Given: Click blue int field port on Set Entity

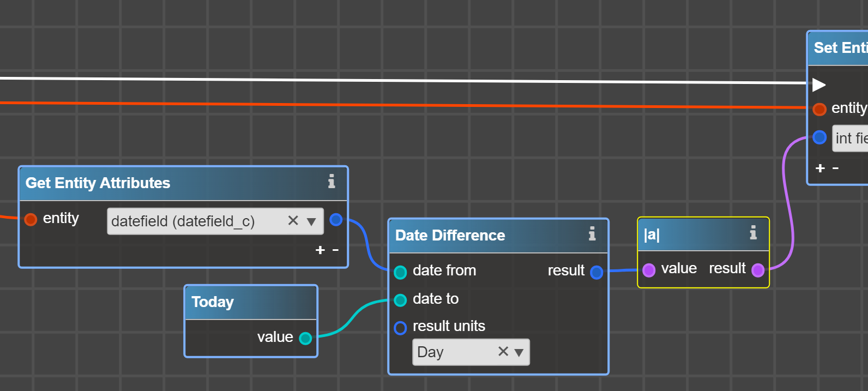Looking at the screenshot, I should [x=819, y=137].
